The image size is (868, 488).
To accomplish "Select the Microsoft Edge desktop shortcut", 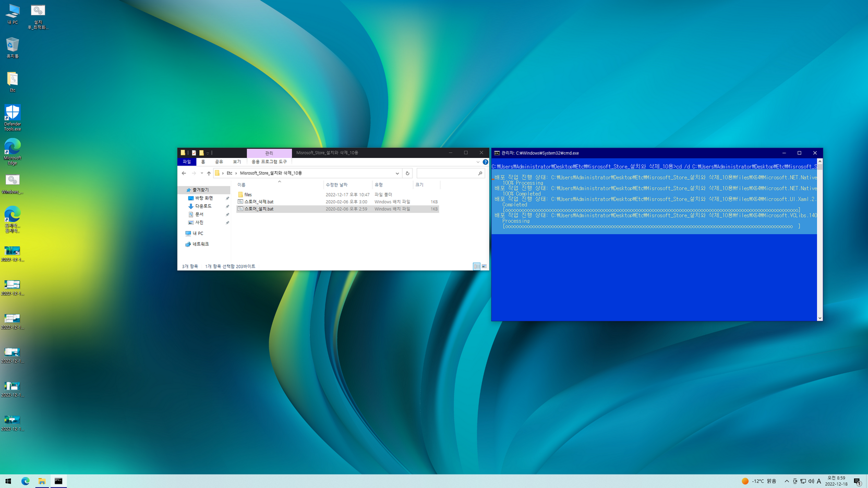I will (13, 152).
